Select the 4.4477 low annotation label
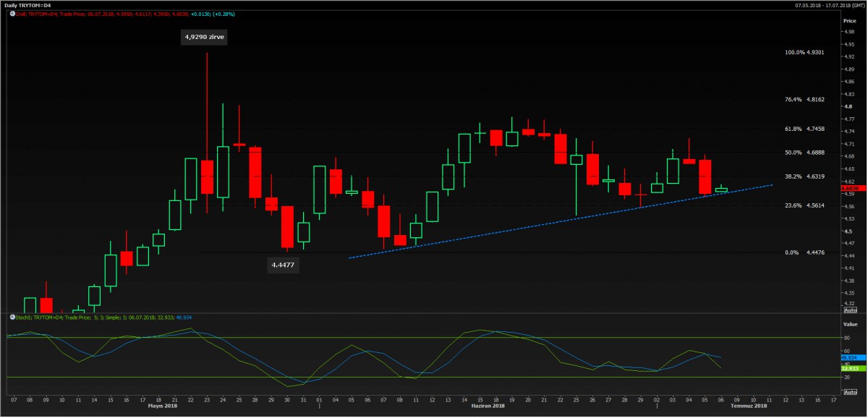The height and width of the screenshot is (418, 868). pos(284,265)
